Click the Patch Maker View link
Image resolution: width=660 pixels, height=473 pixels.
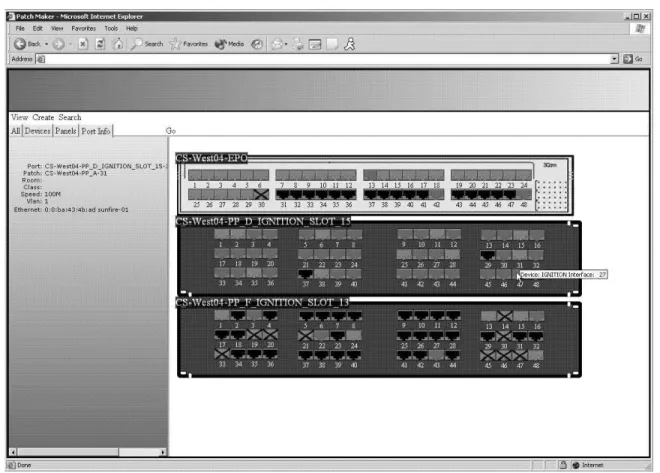click(x=19, y=117)
